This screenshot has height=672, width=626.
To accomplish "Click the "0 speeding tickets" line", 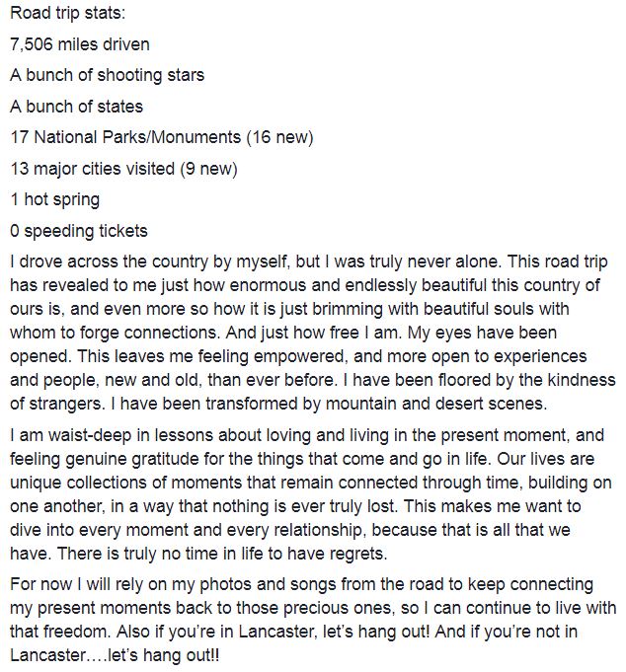I will 79,232.
